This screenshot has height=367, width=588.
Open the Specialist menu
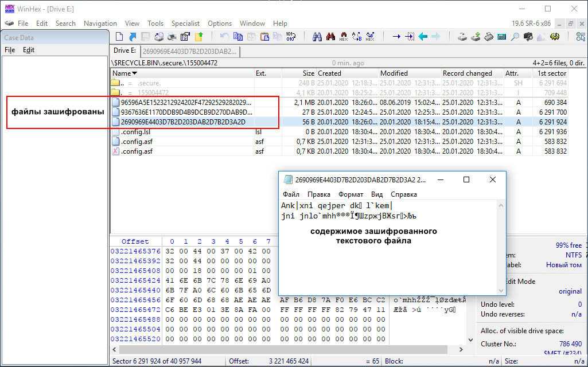(x=185, y=24)
